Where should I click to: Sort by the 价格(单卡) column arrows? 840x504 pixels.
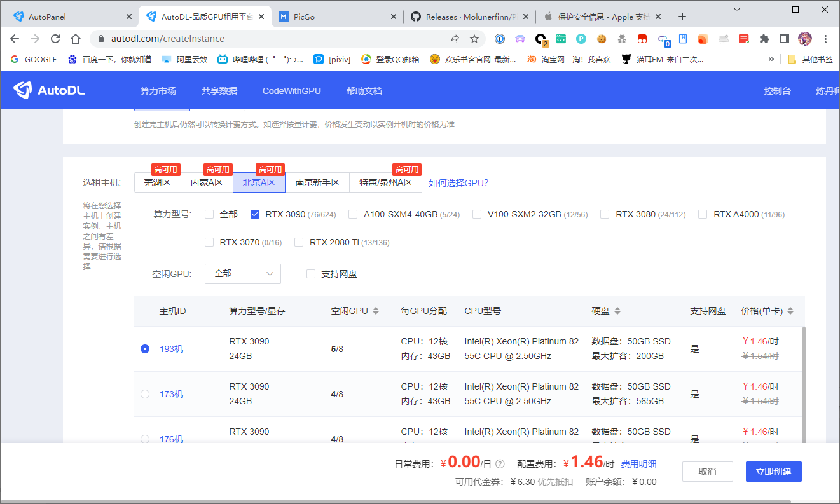pyautogui.click(x=790, y=311)
